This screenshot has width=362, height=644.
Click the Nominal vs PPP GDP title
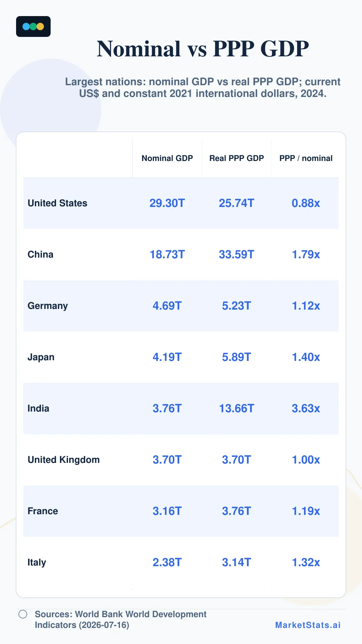pos(203,49)
